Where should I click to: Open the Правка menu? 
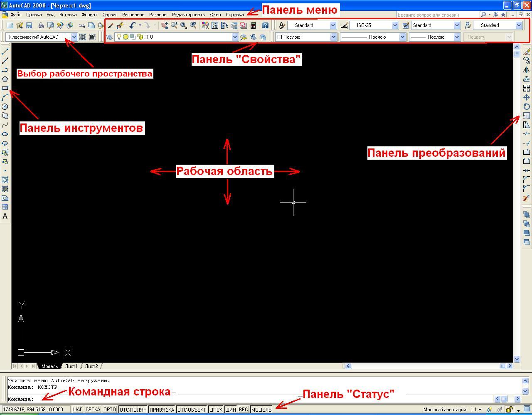tap(34, 15)
